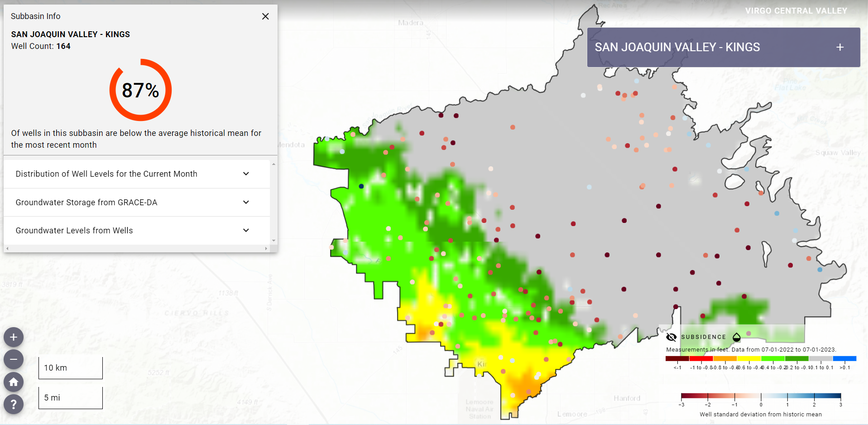
Task: Click the Hanford map label
Action: (x=627, y=398)
